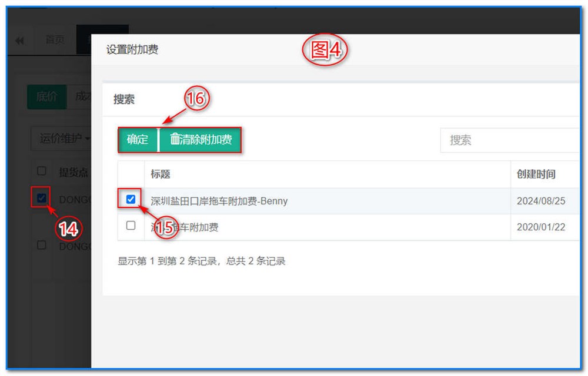The width and height of the screenshot is (588, 376).
Task: Uncheck the selected DONGG pickup point row
Action: tap(40, 199)
